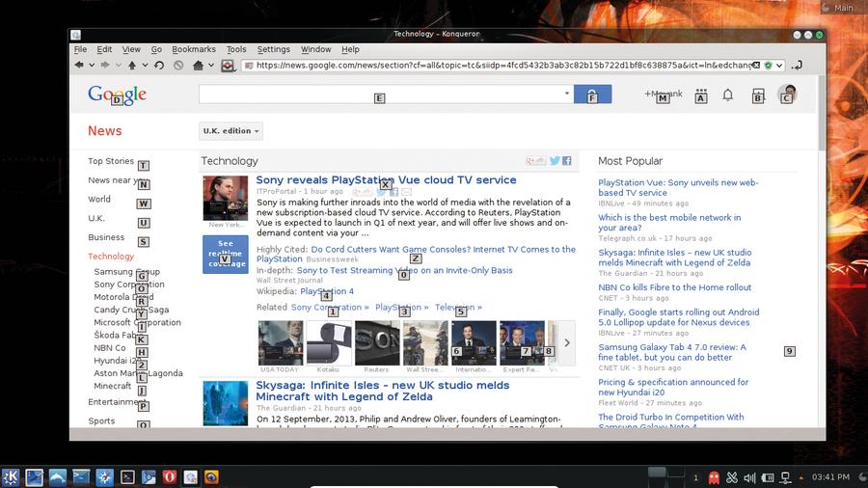This screenshot has width=868, height=488.
Task: Share Technology section on Facebook
Action: pos(567,160)
